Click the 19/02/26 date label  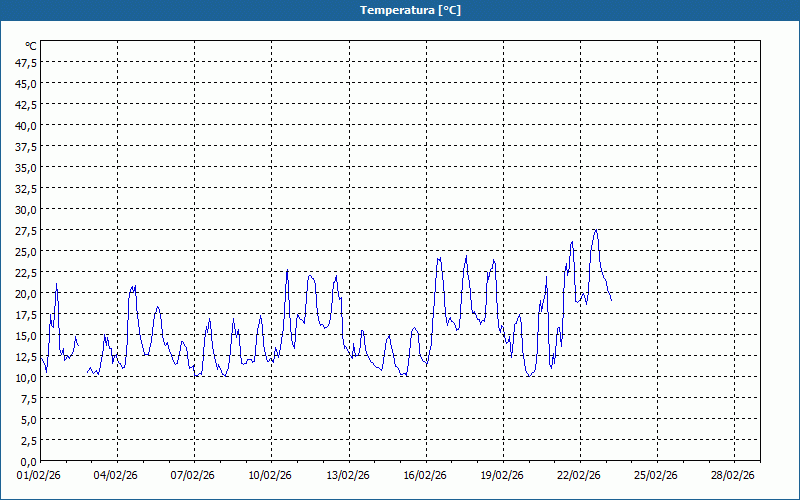point(502,476)
